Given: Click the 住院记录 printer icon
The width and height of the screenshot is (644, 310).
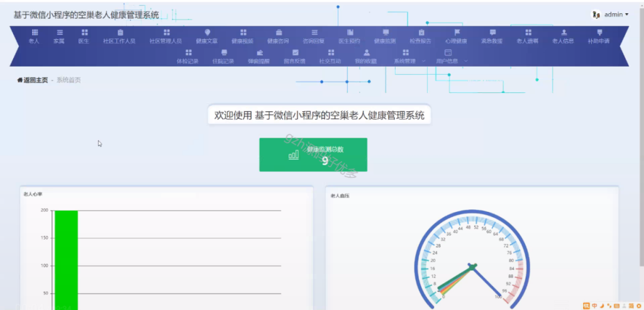Looking at the screenshot, I should coord(224,53).
